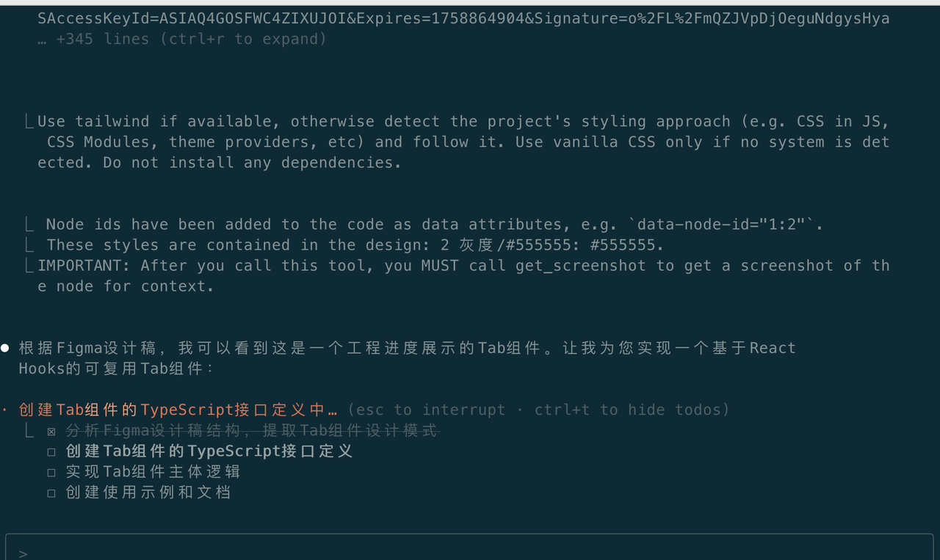This screenshot has width=940, height=560.
Task: Check the 实现Tab组件主体逻辑 todo box
Action: pyautogui.click(x=51, y=473)
